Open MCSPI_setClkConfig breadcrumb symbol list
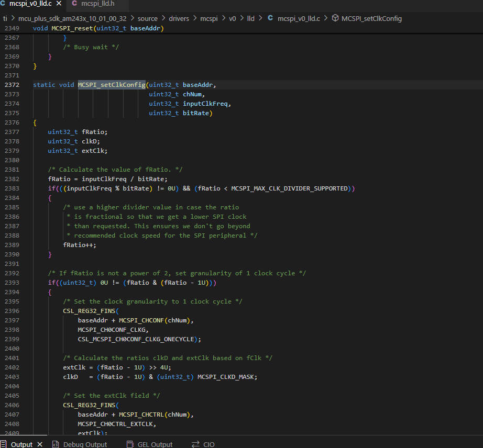 371,18
